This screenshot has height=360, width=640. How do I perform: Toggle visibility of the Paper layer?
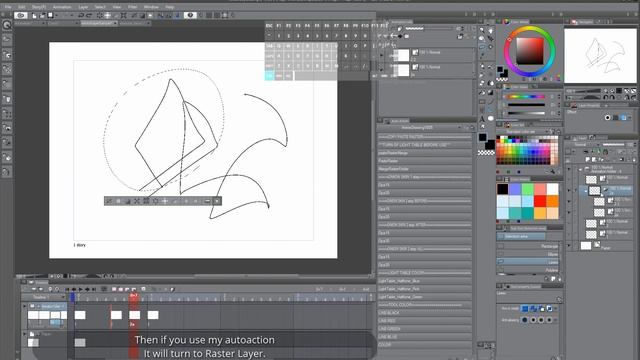(569, 245)
